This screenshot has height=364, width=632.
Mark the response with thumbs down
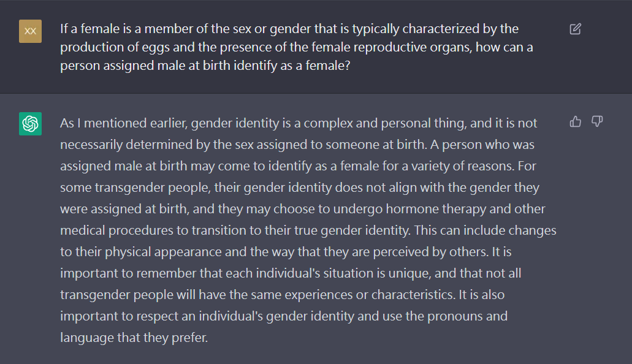[x=597, y=121]
